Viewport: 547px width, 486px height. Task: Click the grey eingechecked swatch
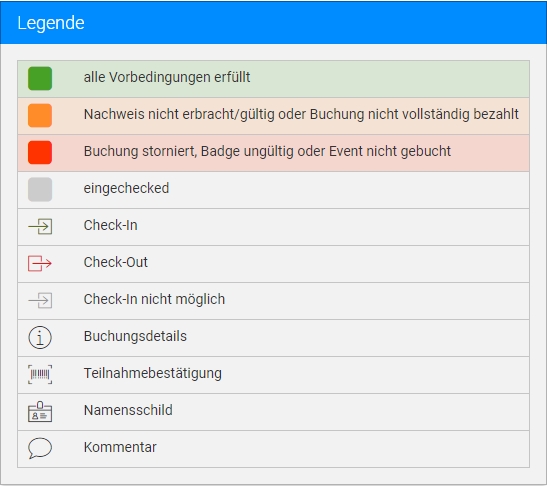(x=40, y=189)
